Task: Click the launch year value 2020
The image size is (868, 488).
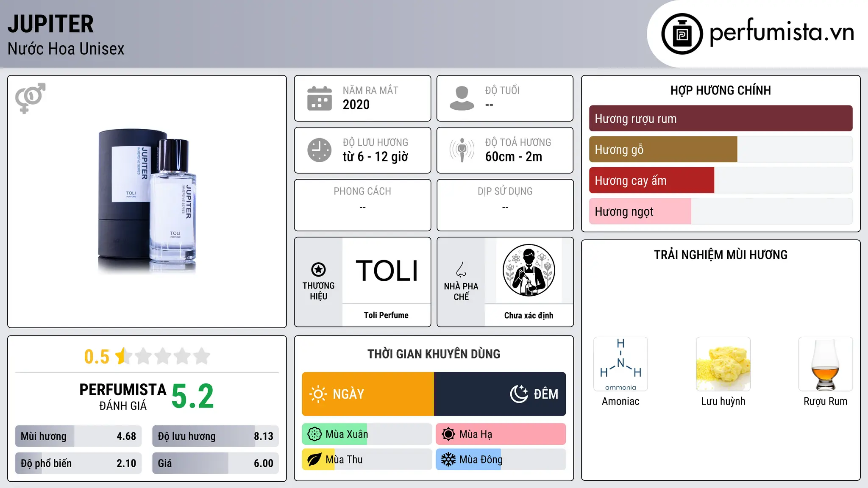Action: coord(356,105)
